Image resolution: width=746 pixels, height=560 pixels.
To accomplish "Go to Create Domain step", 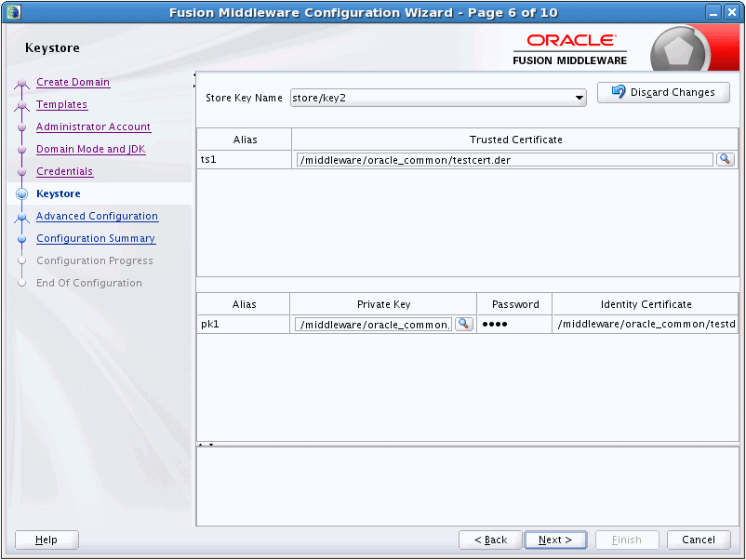I will 73,82.
